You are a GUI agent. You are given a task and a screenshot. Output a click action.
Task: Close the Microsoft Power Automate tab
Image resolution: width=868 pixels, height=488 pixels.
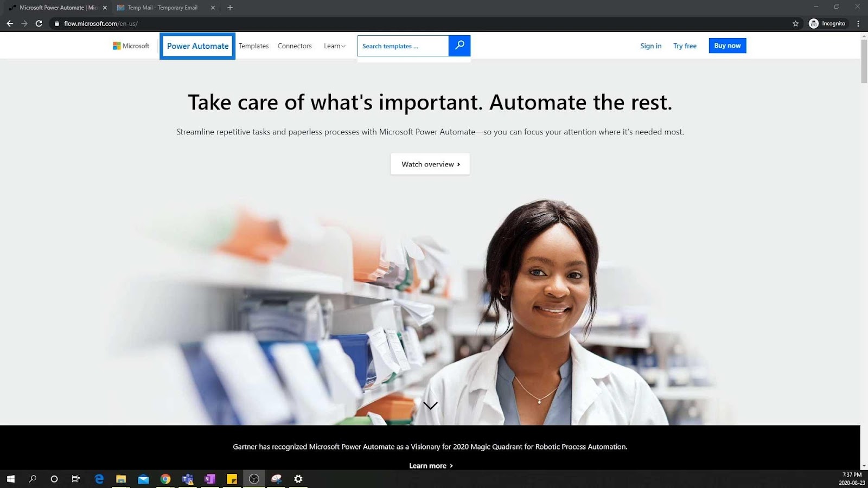pyautogui.click(x=105, y=8)
